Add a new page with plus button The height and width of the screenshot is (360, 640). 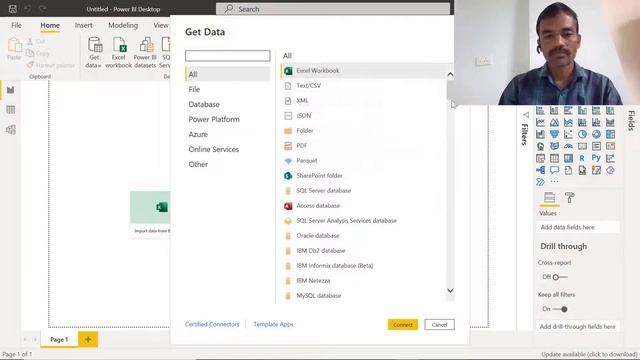click(88, 339)
